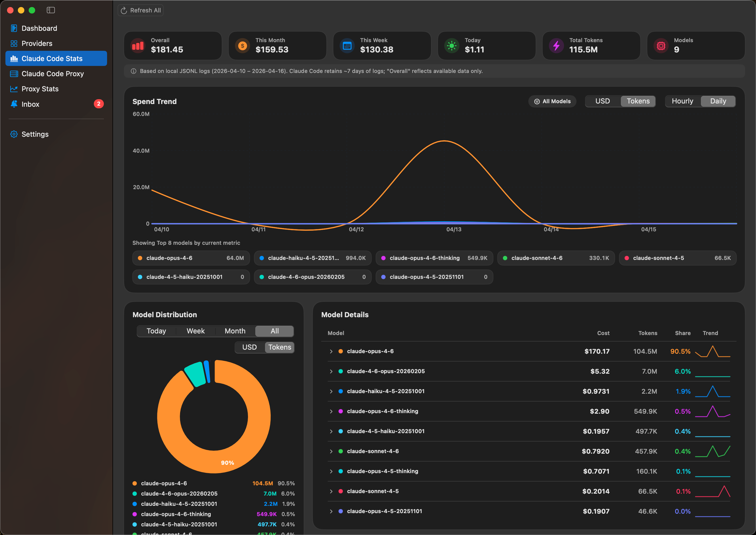
Task: Switch Spend Trend to Hourly granularity
Action: click(x=682, y=101)
